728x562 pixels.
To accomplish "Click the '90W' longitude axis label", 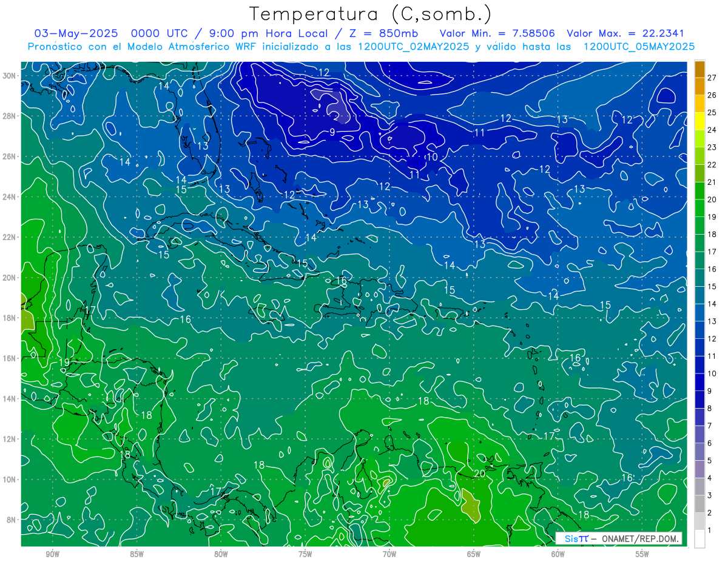I will [53, 554].
